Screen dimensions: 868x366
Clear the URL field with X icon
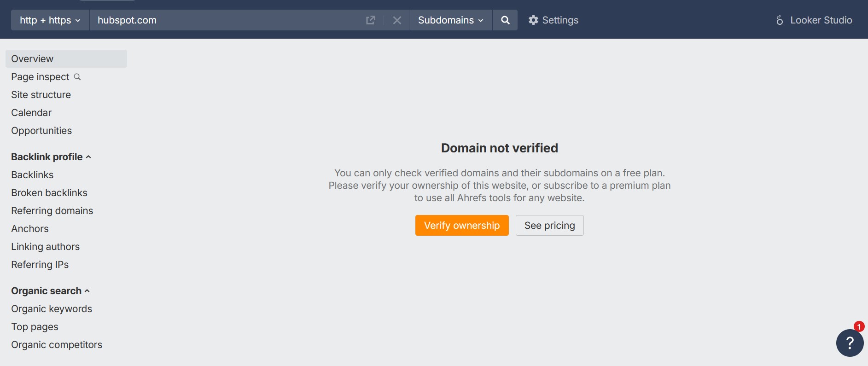click(x=397, y=20)
